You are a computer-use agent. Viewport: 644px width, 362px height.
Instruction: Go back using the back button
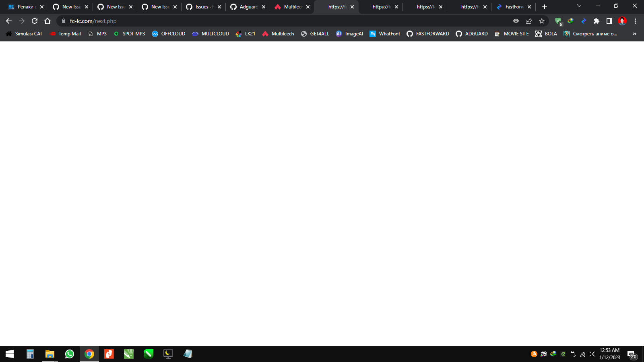click(x=8, y=21)
